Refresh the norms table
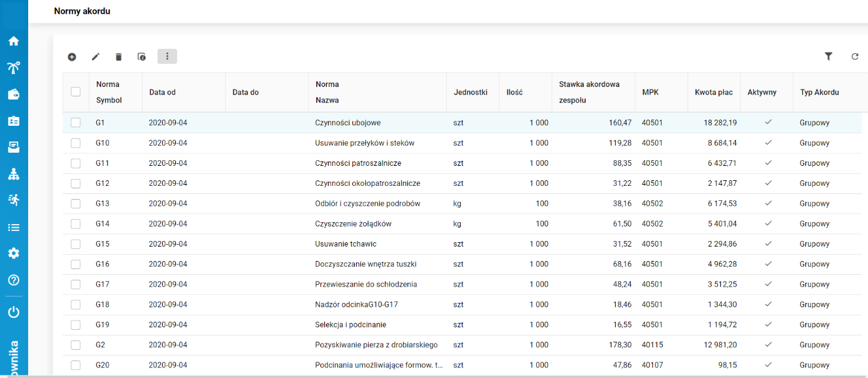 coord(855,56)
